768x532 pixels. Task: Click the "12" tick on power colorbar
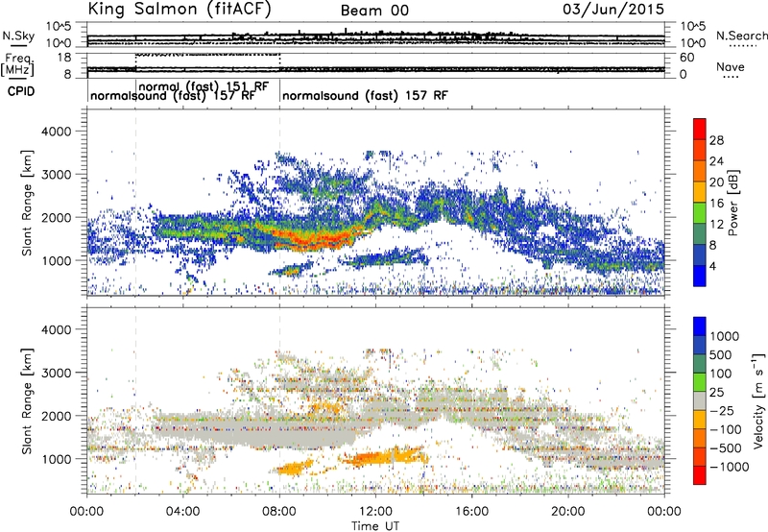point(716,225)
